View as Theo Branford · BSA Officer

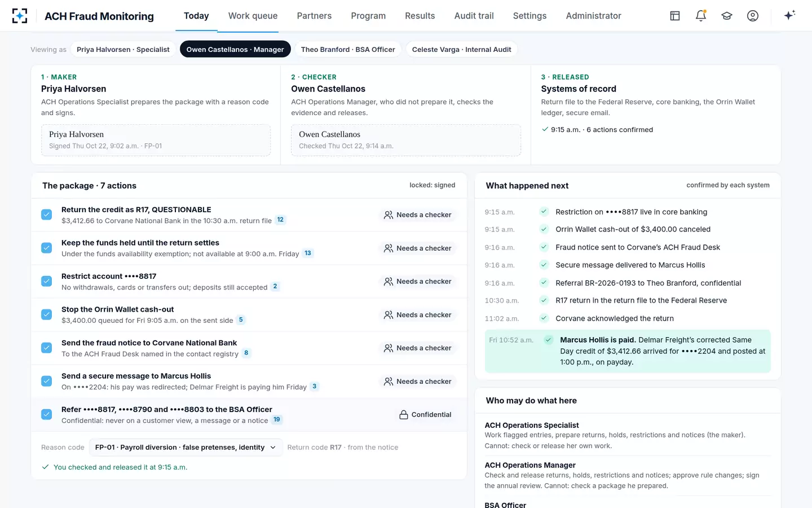tap(348, 50)
